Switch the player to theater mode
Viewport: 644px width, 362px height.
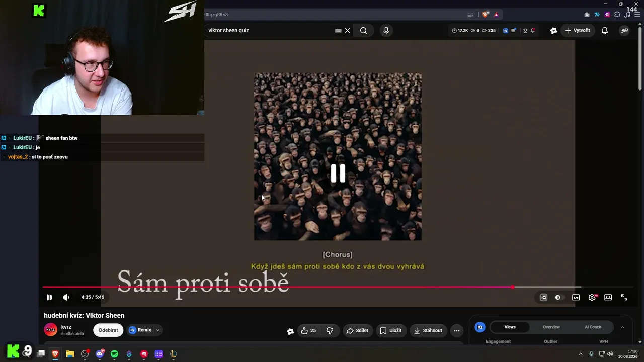pyautogui.click(x=608, y=297)
